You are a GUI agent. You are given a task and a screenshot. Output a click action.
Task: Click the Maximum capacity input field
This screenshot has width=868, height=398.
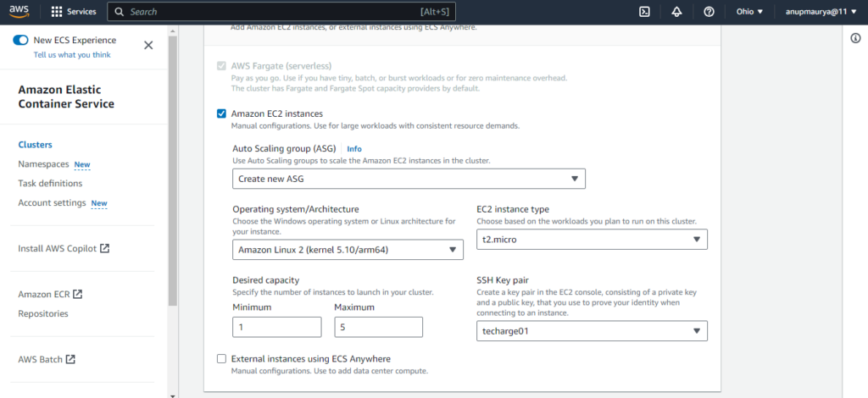pos(379,327)
